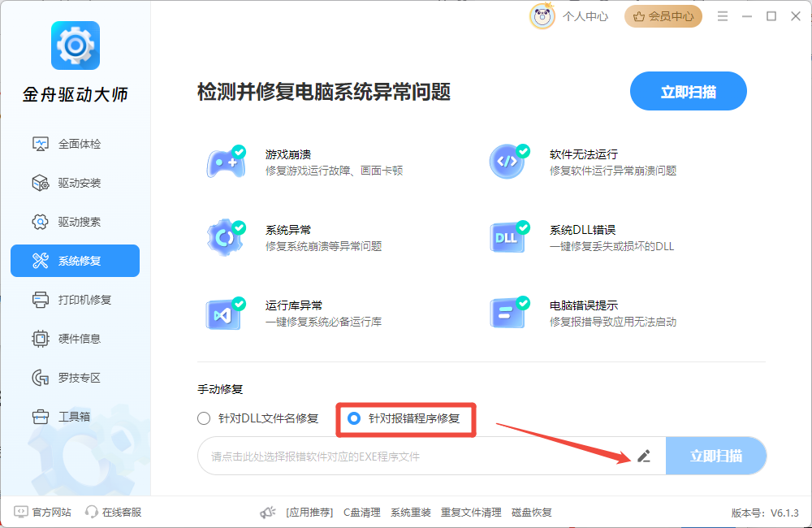Viewport: 812px width, 528px height.
Task: Click the 系统异常 title text
Action: pos(288,230)
